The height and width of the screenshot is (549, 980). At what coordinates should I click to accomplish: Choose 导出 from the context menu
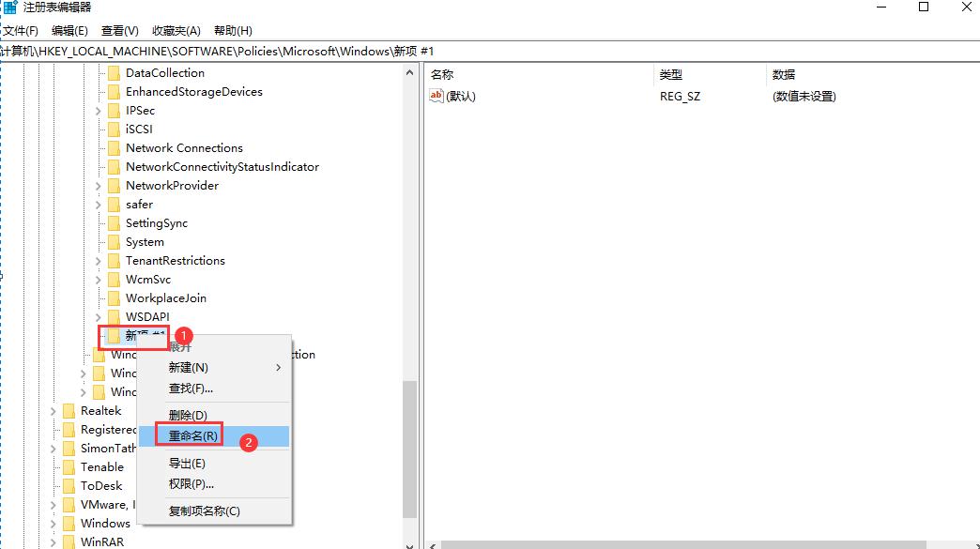tap(187, 464)
